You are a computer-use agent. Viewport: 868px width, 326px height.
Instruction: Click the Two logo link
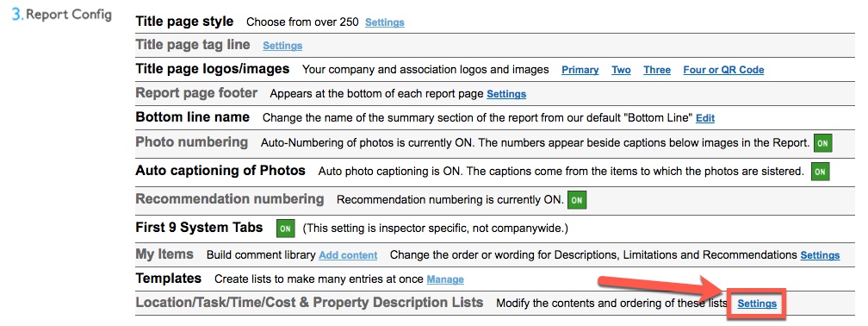coord(621,70)
